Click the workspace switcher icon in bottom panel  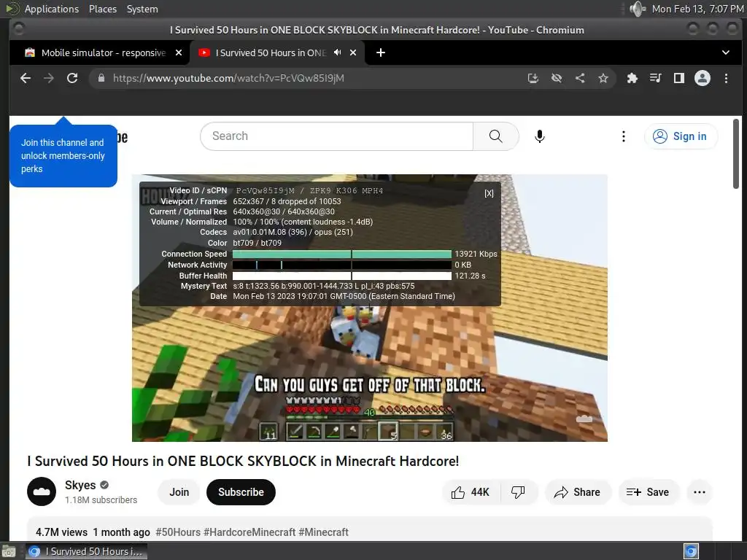tap(691, 551)
